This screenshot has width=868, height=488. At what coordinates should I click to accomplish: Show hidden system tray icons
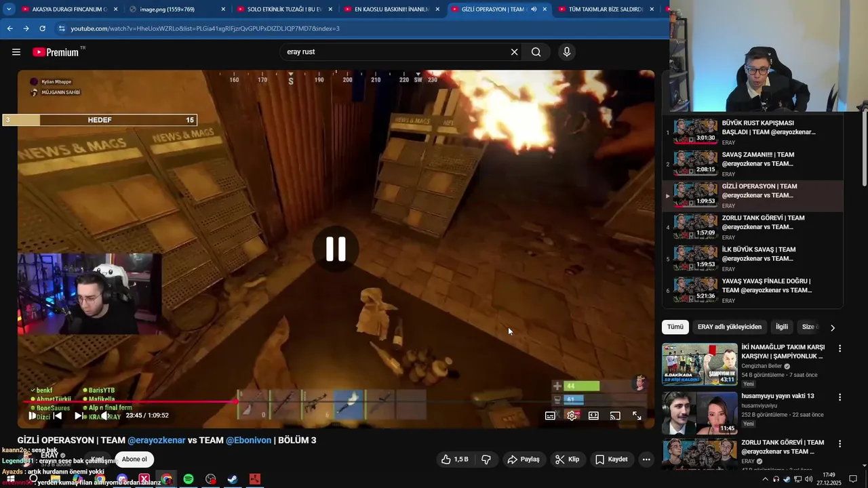point(766,479)
